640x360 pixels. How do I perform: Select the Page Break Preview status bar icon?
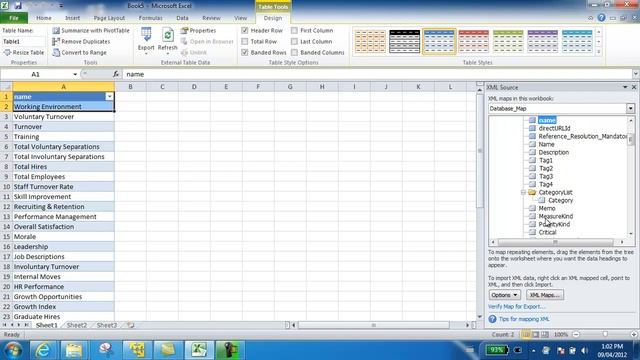pyautogui.click(x=545, y=335)
